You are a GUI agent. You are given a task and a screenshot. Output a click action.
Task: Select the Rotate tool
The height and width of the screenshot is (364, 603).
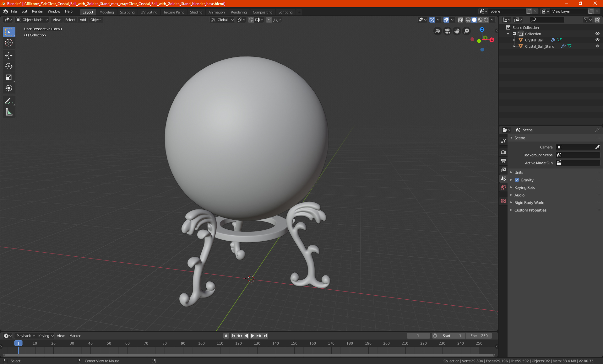coord(9,67)
